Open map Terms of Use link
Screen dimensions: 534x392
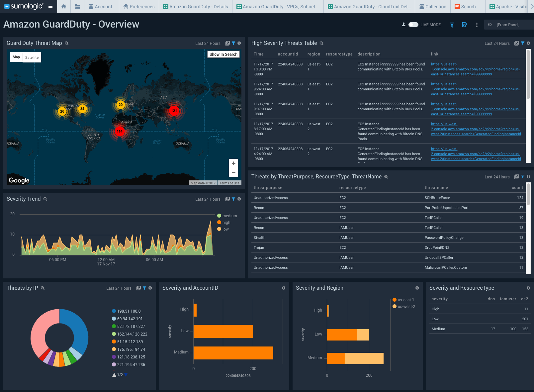[x=229, y=183]
